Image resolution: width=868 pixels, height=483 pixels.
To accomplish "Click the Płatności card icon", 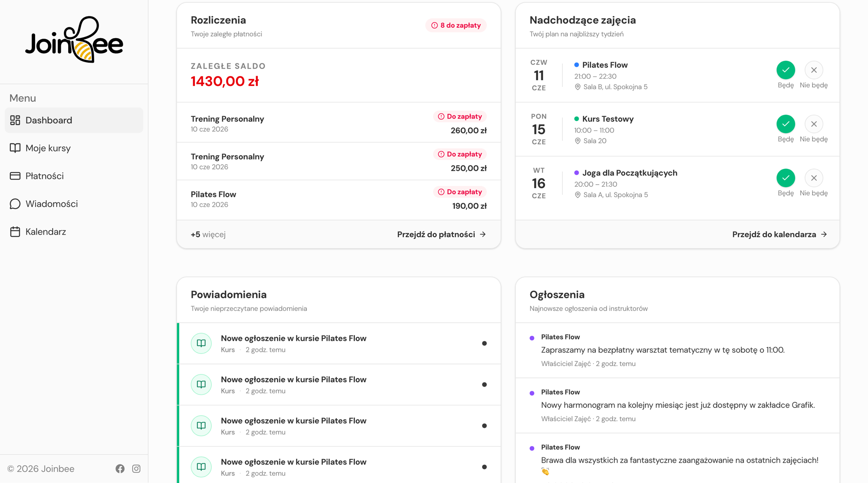I will coord(15,176).
